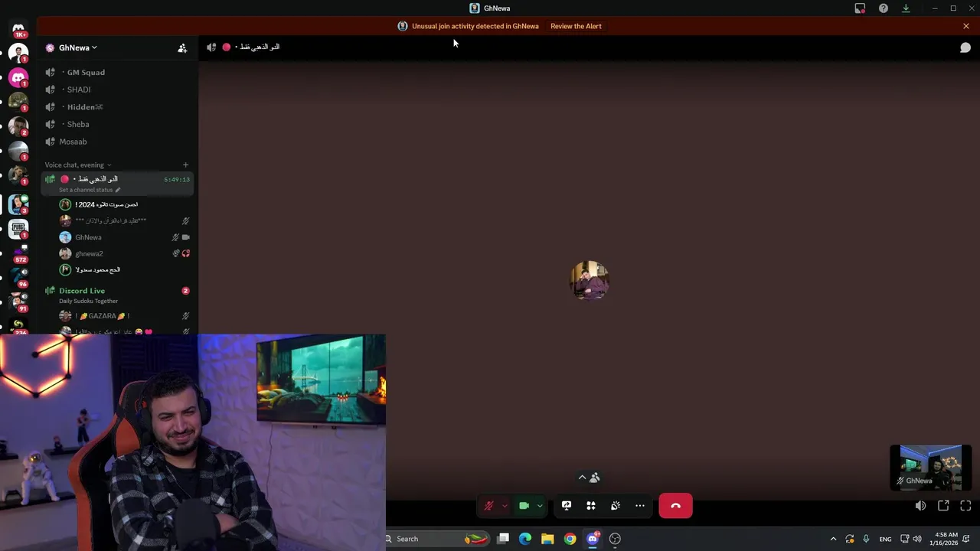The height and width of the screenshot is (551, 980).
Task: Open the Discord Live channel
Action: 82,291
